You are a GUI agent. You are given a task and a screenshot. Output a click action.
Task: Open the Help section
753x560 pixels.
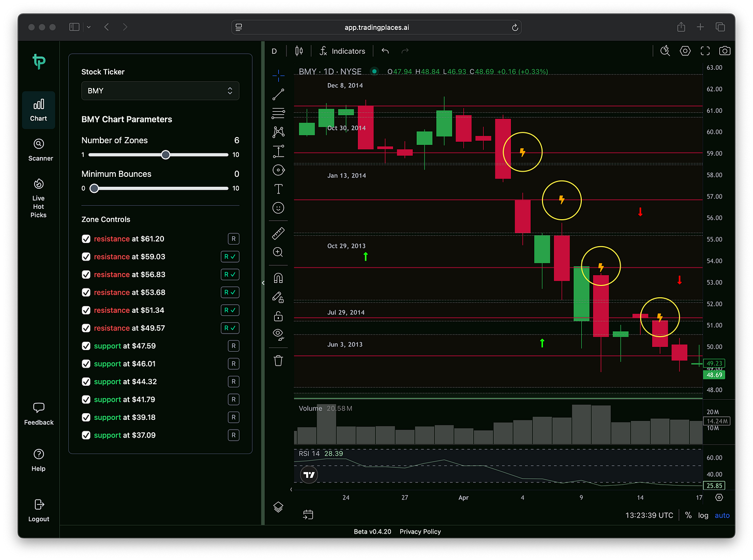tap(39, 460)
